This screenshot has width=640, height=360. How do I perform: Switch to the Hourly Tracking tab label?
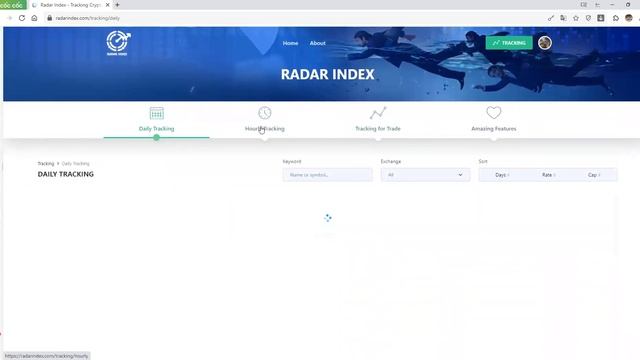tap(264, 129)
